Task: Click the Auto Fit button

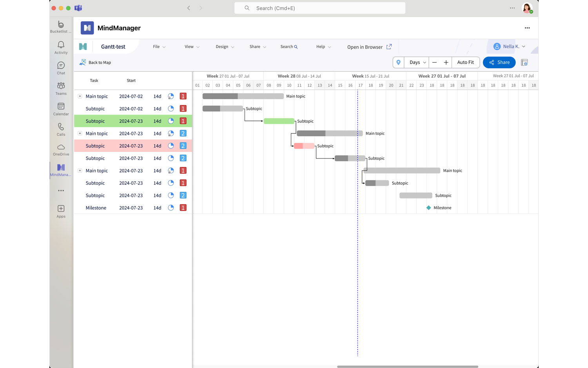Action: pos(465,62)
